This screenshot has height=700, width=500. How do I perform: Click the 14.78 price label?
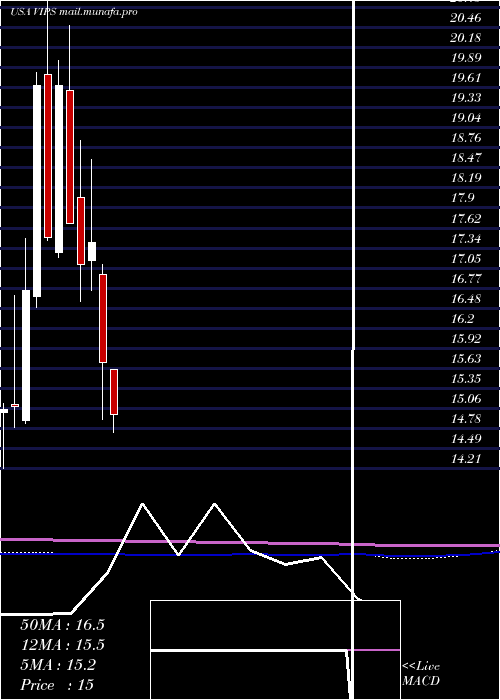tap(466, 419)
